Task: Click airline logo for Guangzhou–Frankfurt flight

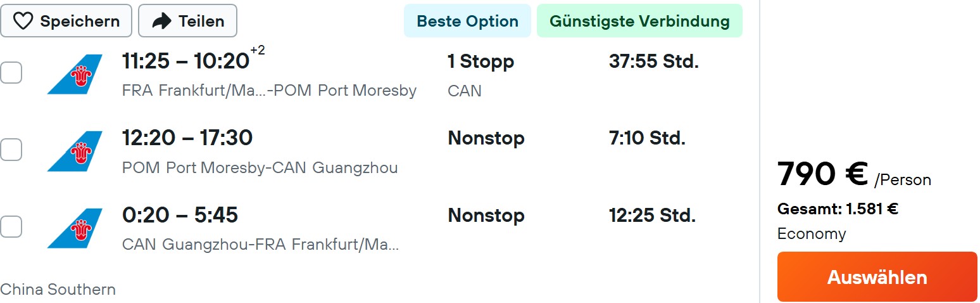Action: pyautogui.click(x=75, y=228)
